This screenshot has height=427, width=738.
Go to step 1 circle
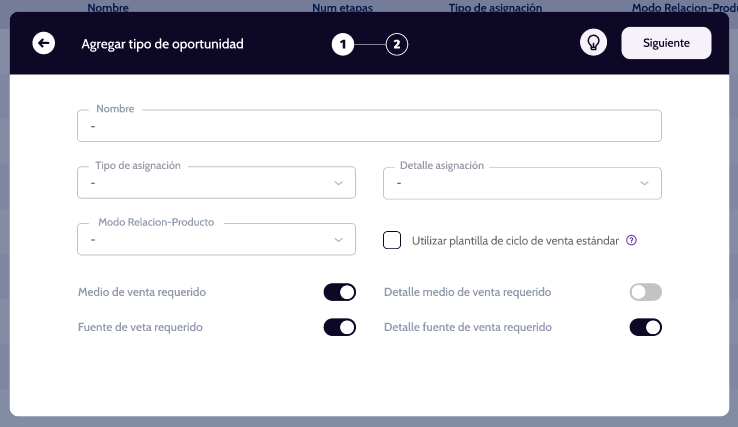pyautogui.click(x=344, y=44)
